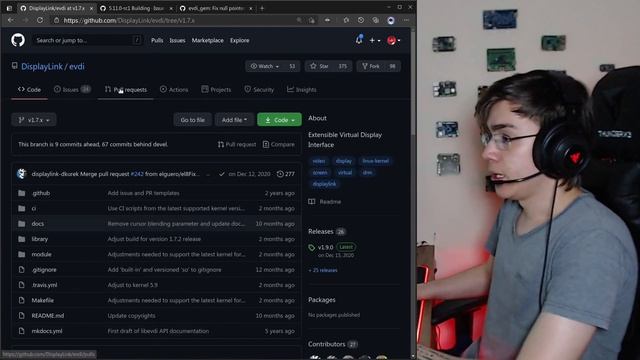
Task: Open the DisplayLink owner link
Action: [42, 67]
